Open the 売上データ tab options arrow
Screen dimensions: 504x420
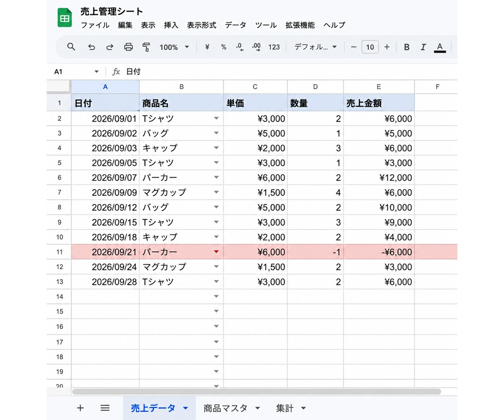[x=185, y=408]
